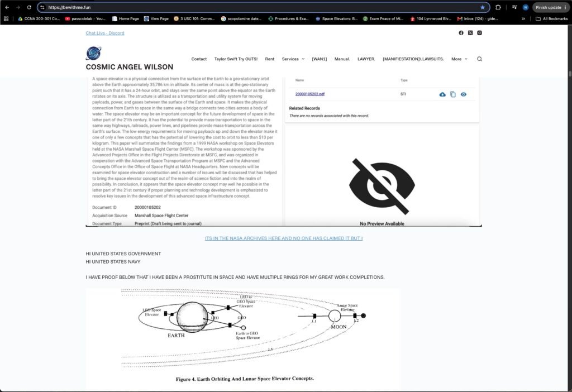Image resolution: width=572 pixels, height=392 pixels.
Task: Expand the Services dropdown menu
Action: point(293,59)
